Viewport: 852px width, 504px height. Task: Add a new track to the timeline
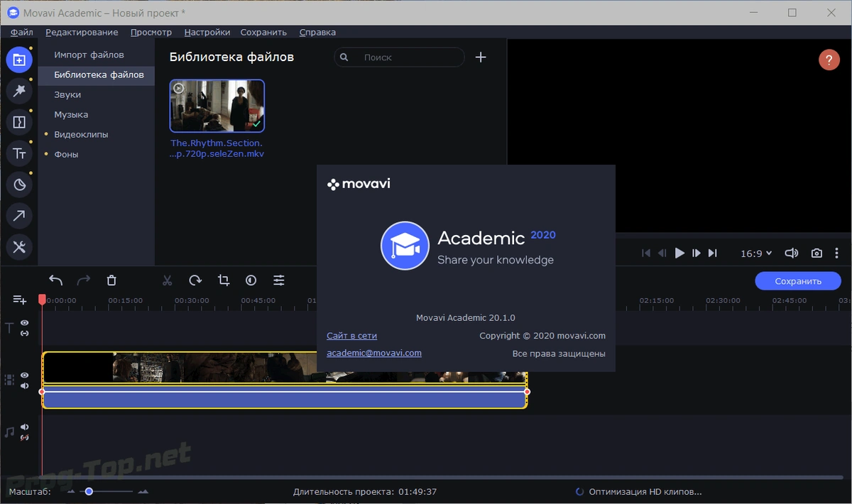click(x=20, y=300)
